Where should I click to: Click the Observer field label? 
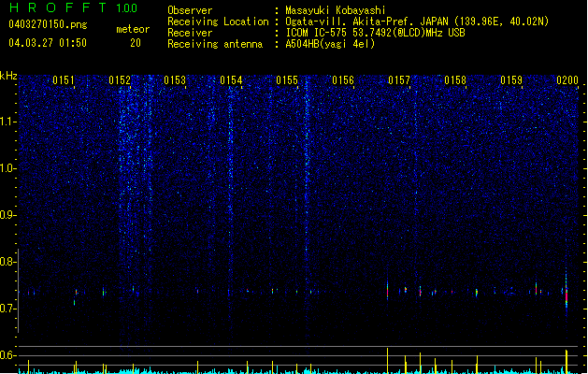tap(190, 10)
